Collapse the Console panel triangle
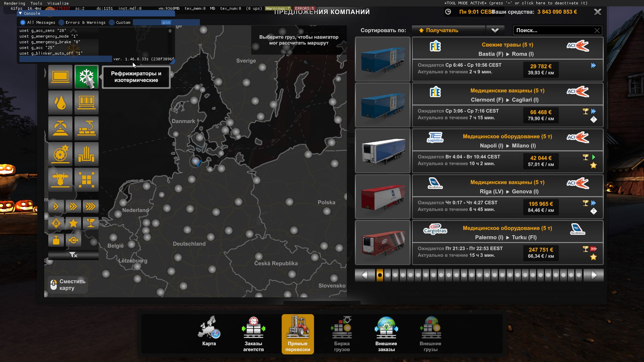Screen dimensions: 644x362 20,14
